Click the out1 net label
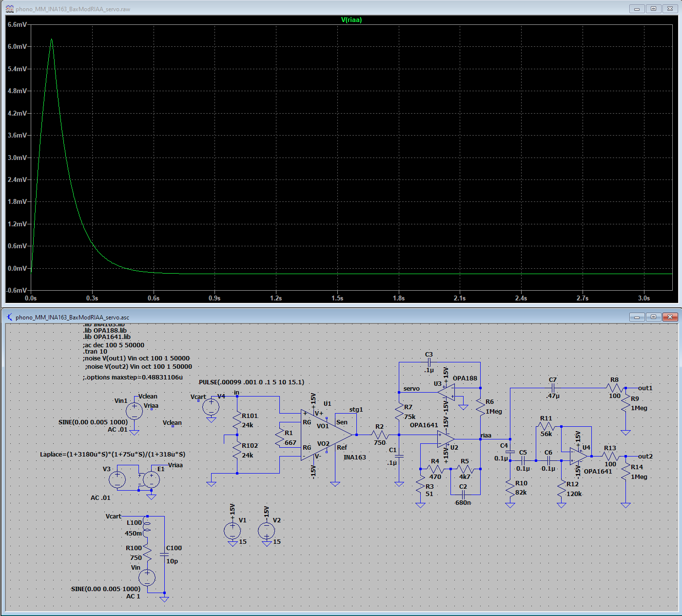 645,388
